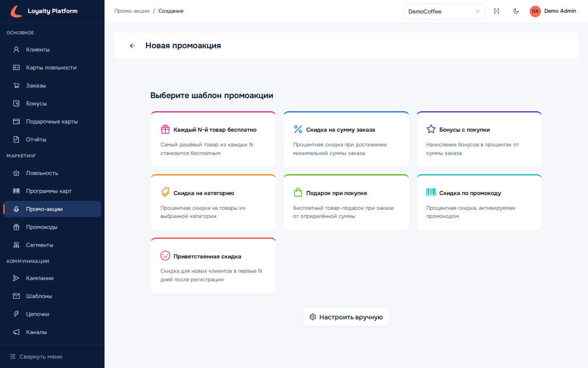Toggle dark mode with the moon icon
This screenshot has height=368, width=588.
pos(516,11)
